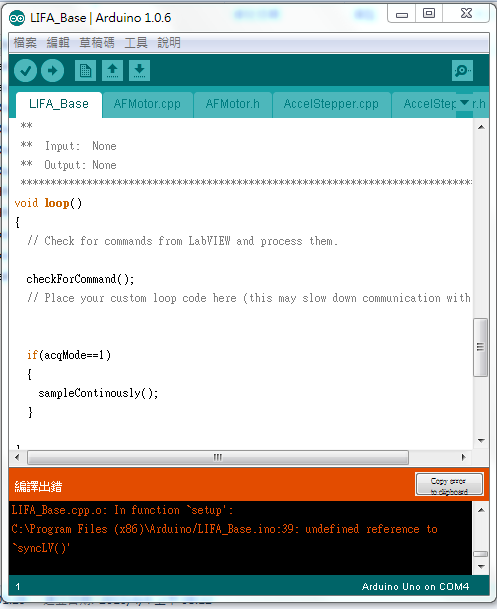The image size is (497, 609).
Task: Open the 草稿碼 menu
Action: 97,42
